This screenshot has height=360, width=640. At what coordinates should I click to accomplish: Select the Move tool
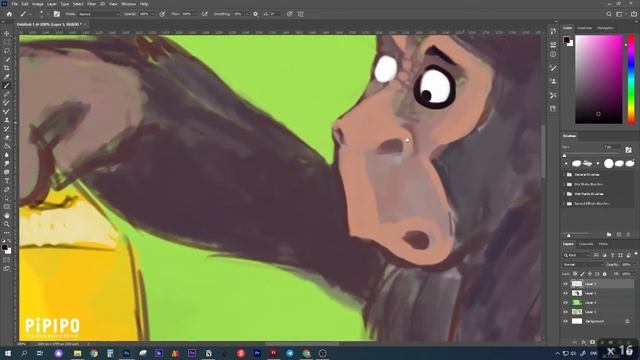[7, 33]
